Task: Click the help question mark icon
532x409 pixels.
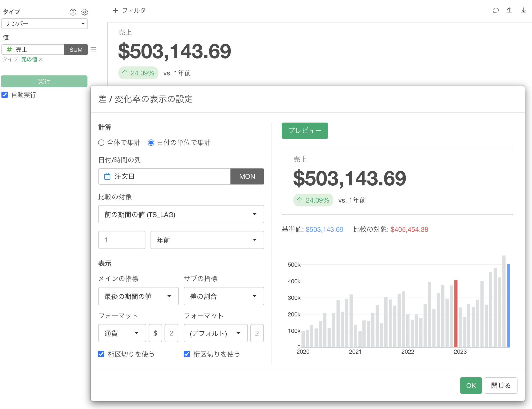Action: (73, 12)
